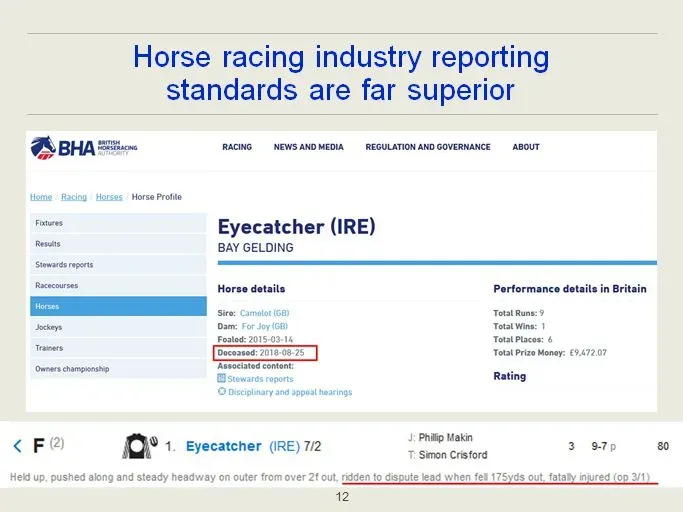Open Stewards reports in sidebar

coord(118,264)
